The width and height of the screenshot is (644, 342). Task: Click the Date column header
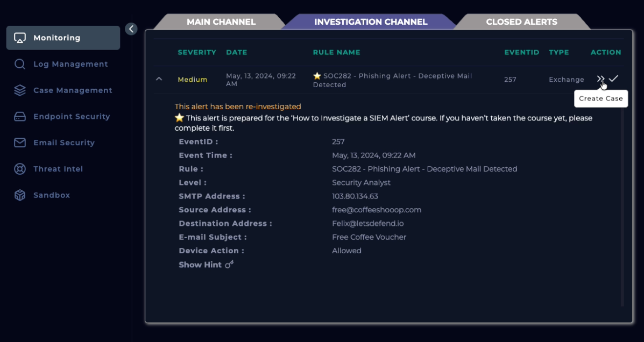tap(236, 52)
